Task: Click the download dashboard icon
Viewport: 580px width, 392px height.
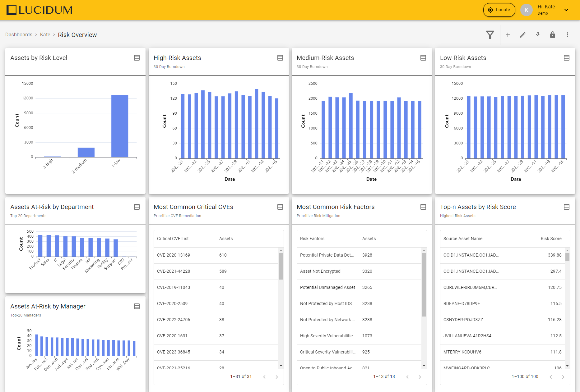Action: pos(537,35)
